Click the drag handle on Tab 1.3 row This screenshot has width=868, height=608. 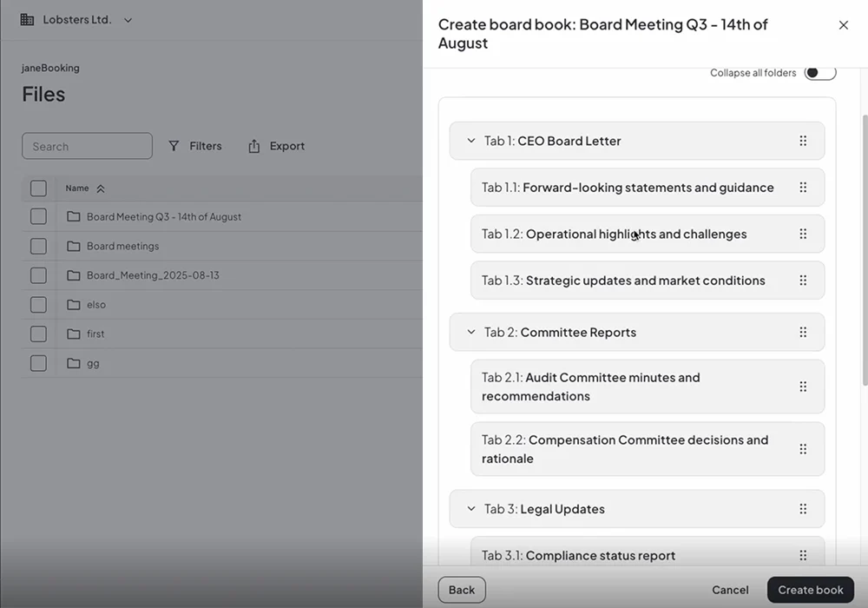[x=803, y=280]
